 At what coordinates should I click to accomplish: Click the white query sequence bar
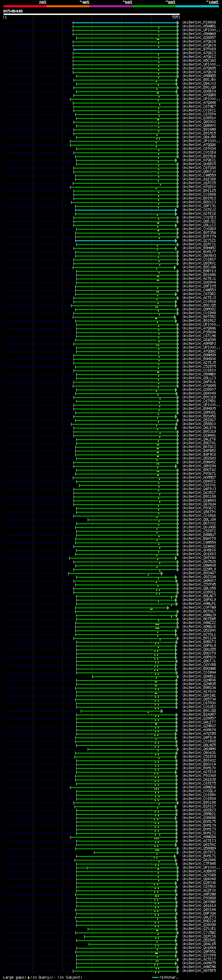coord(92,14)
